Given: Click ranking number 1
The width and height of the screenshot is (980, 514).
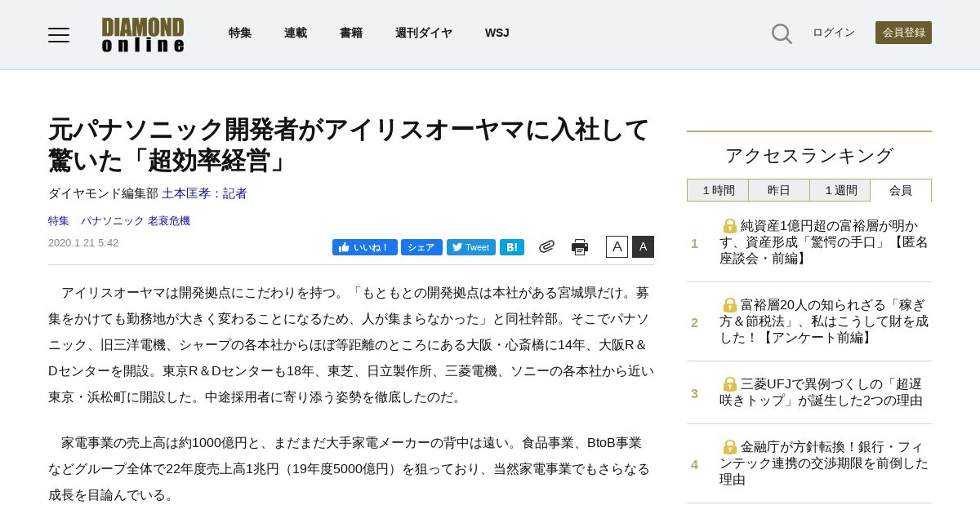Looking at the screenshot, I should coord(695,243).
